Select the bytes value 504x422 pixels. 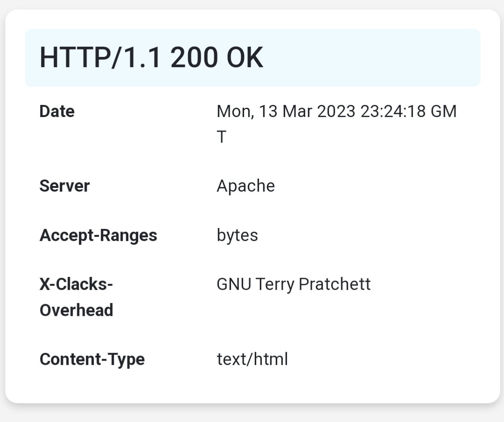point(237,235)
